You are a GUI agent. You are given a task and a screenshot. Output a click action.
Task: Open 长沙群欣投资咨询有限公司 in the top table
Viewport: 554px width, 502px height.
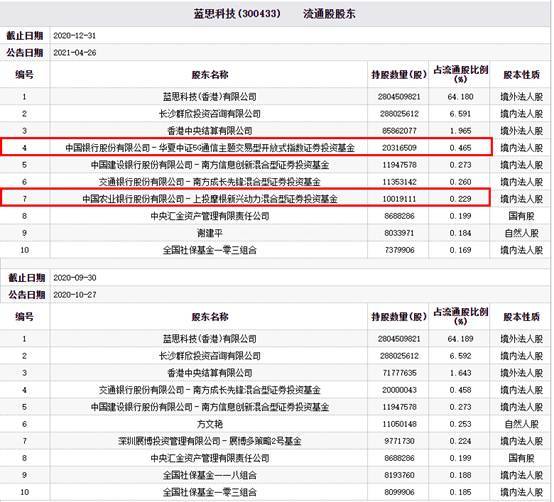coord(210,114)
